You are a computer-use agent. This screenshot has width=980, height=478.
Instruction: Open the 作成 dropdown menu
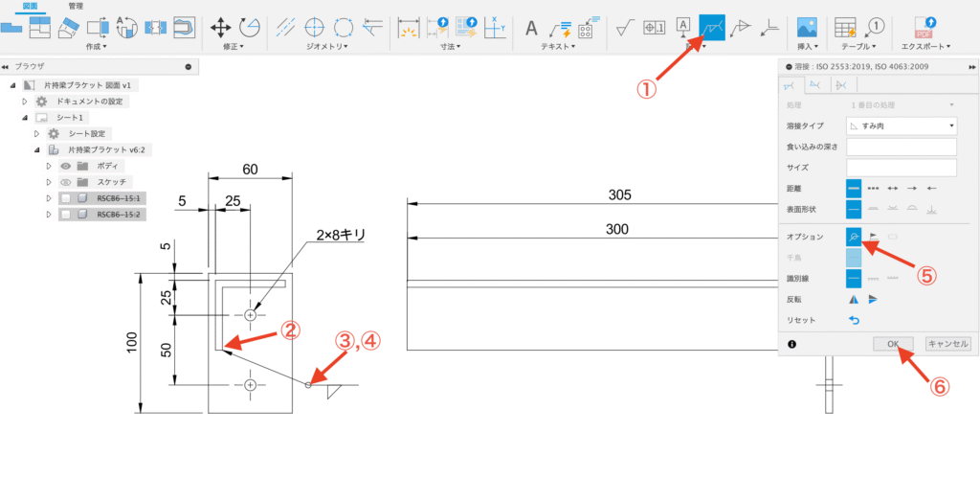click(96, 46)
